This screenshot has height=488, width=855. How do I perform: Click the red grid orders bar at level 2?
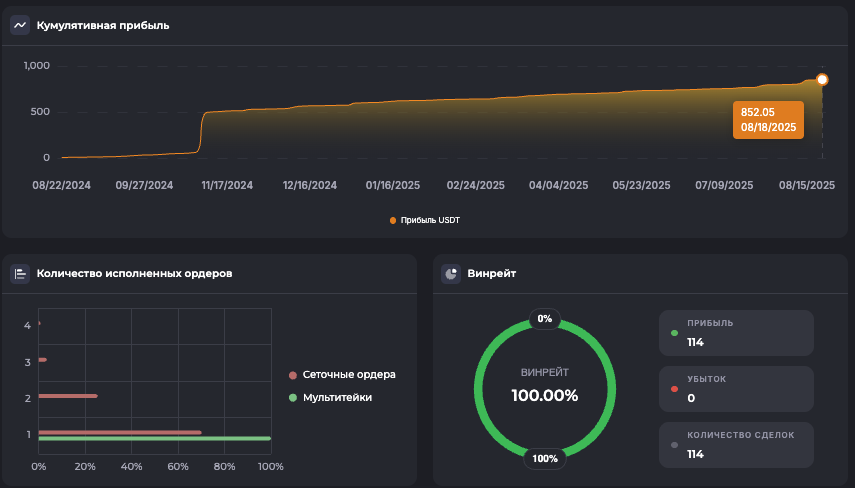67,396
